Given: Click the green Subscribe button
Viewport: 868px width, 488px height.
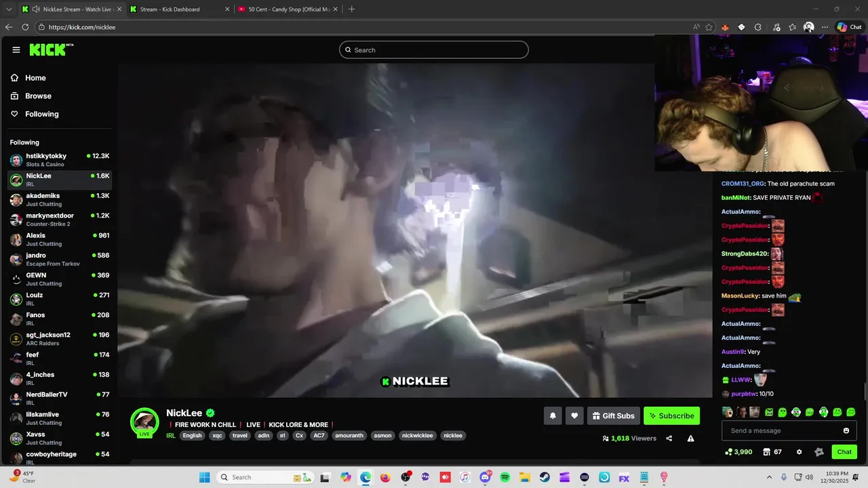Looking at the screenshot, I should pyautogui.click(x=671, y=415).
